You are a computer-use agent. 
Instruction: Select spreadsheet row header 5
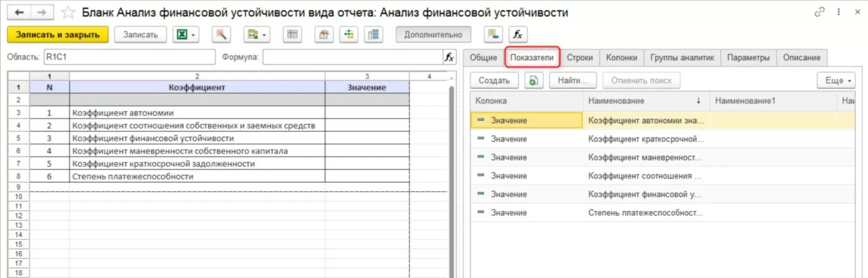pos(18,138)
